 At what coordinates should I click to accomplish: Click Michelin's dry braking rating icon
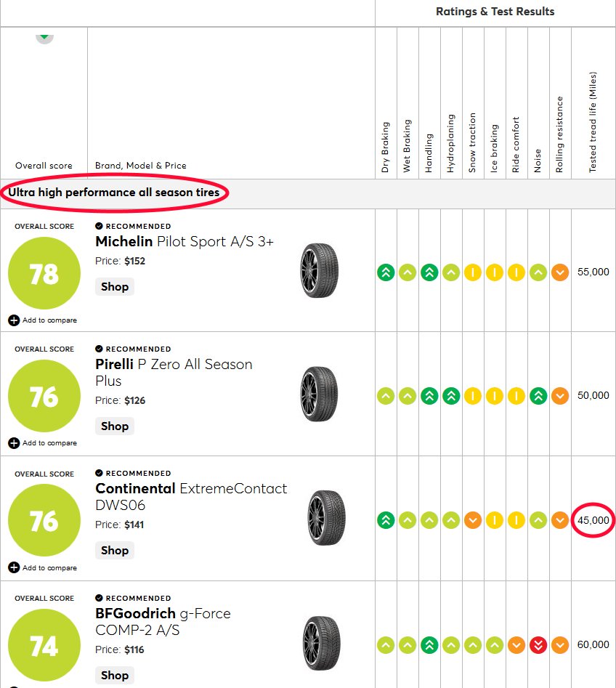pyautogui.click(x=386, y=272)
